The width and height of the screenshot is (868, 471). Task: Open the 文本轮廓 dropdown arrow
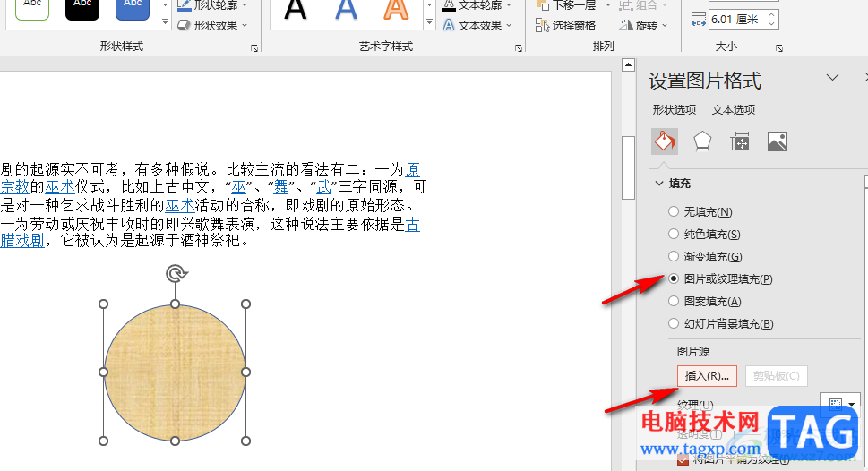(x=510, y=5)
